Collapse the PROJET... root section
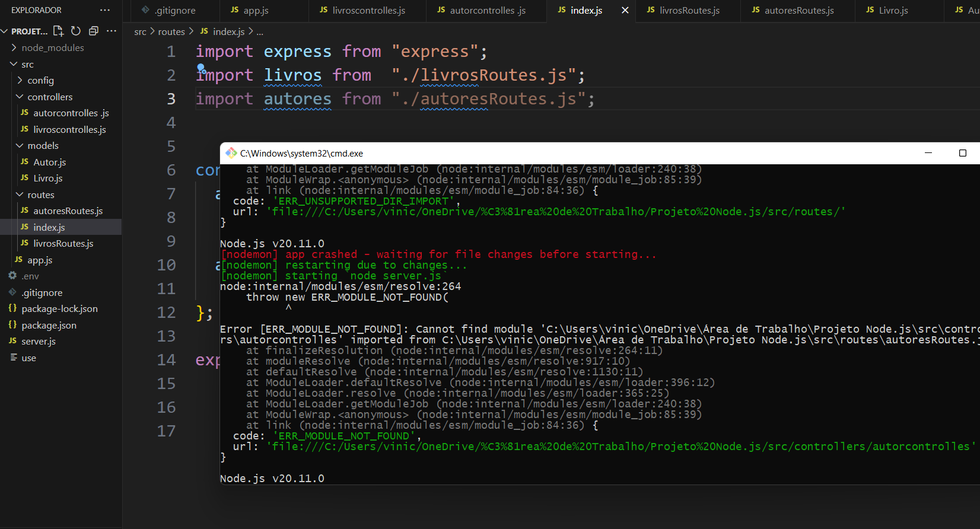 (25, 31)
